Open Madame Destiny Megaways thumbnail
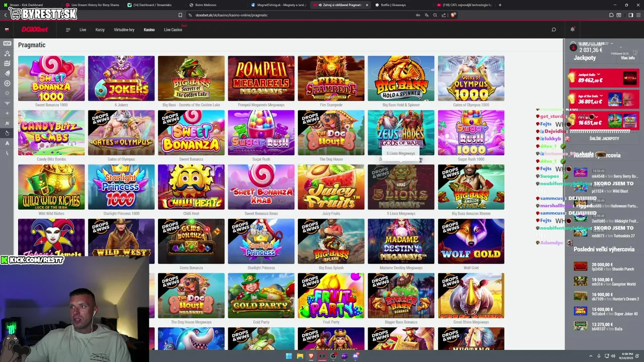The height and width of the screenshot is (362, 644). point(401,241)
